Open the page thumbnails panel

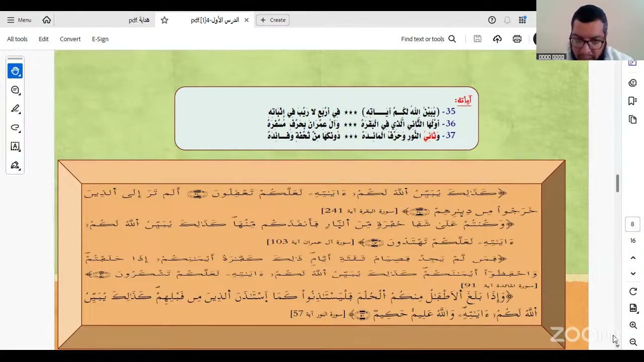point(633,119)
